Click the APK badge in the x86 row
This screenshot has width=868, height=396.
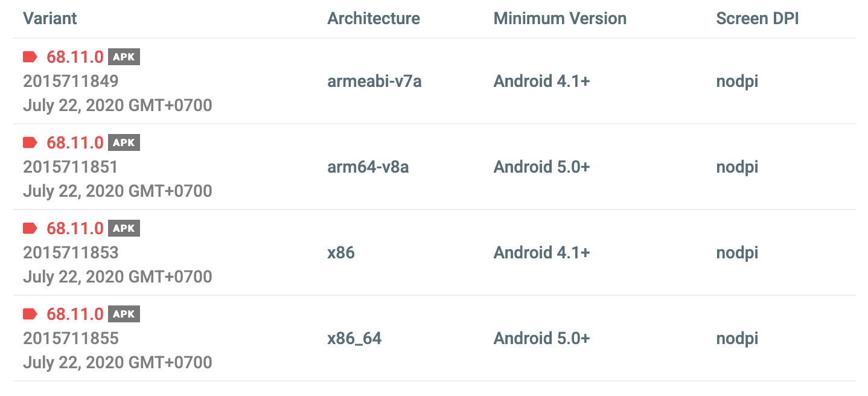pyautogui.click(x=124, y=229)
